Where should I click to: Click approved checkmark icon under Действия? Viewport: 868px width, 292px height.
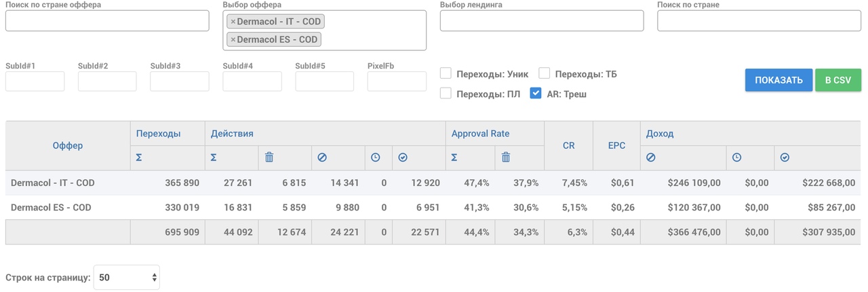click(x=403, y=158)
